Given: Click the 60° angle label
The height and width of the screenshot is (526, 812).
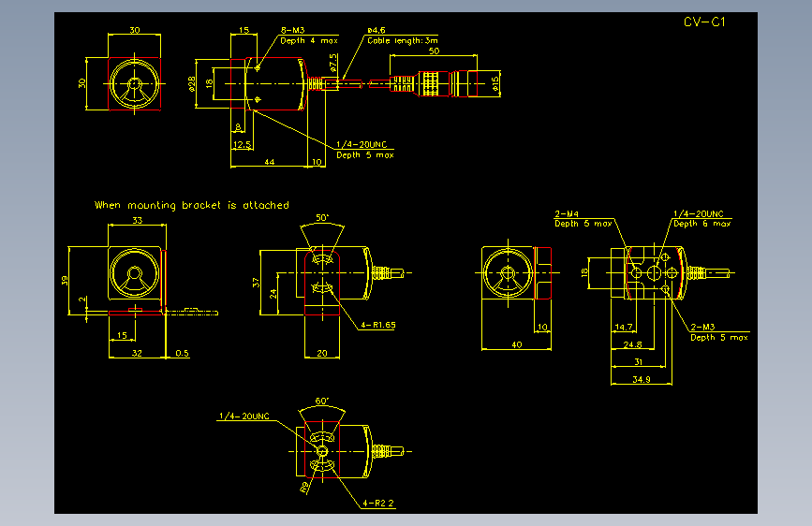Looking at the screenshot, I should tap(321, 401).
